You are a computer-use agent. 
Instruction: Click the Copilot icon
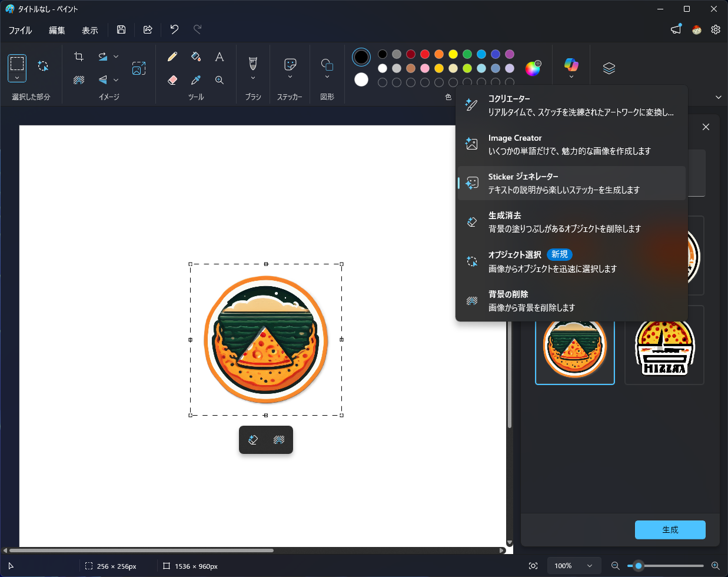[x=571, y=64]
